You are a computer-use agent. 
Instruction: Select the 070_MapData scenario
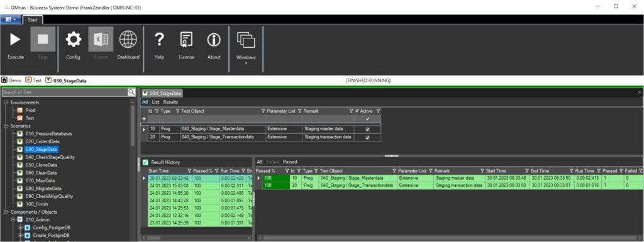click(40, 180)
